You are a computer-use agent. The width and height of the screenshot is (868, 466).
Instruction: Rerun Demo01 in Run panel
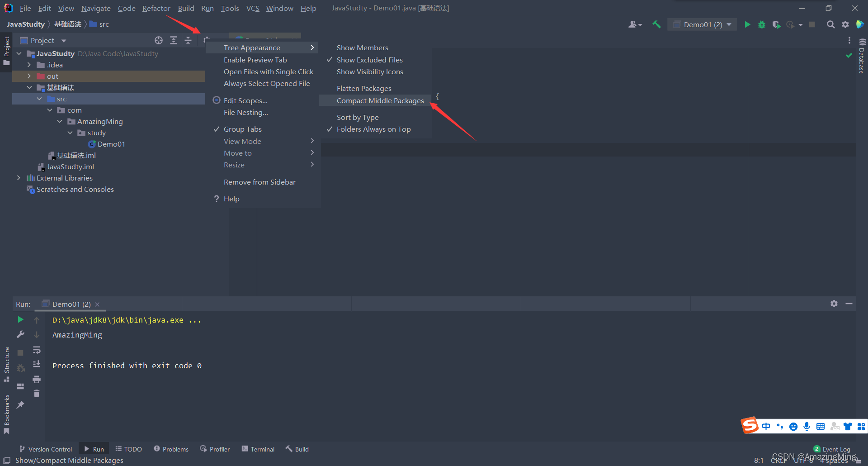20,319
